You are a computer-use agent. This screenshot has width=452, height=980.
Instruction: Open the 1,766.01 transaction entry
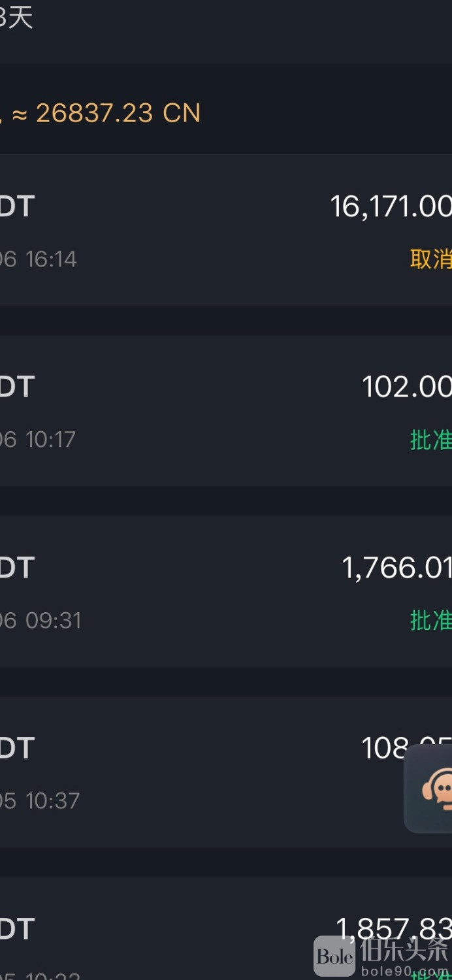coord(396,568)
